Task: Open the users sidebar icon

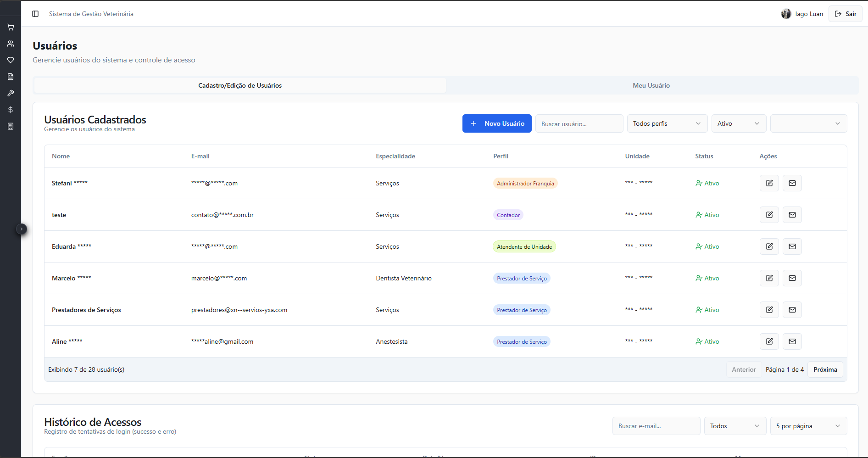Action: pos(11,44)
